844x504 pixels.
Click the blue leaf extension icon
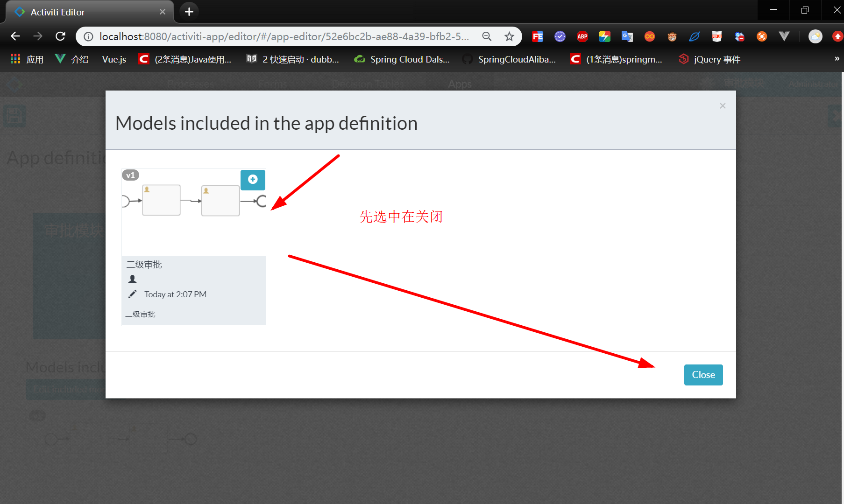[695, 36]
